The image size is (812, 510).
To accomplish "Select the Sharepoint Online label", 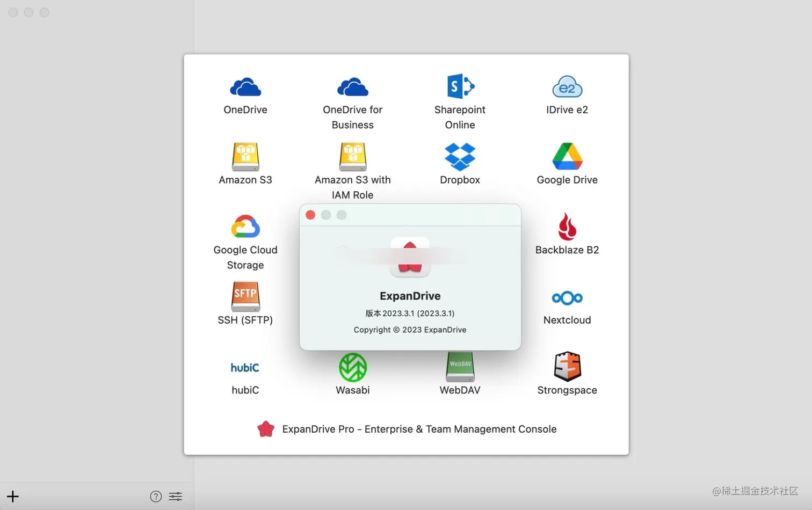I will (460, 117).
